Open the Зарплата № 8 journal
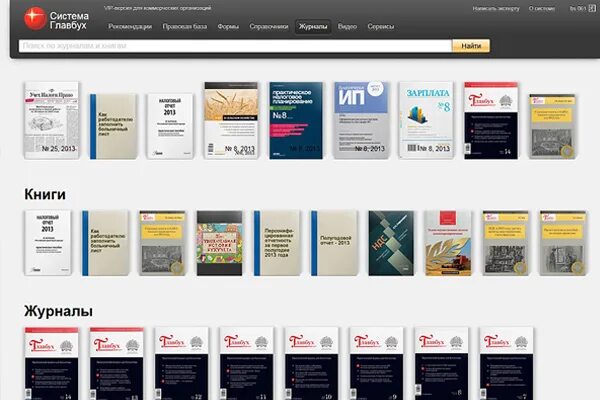 (x=426, y=120)
